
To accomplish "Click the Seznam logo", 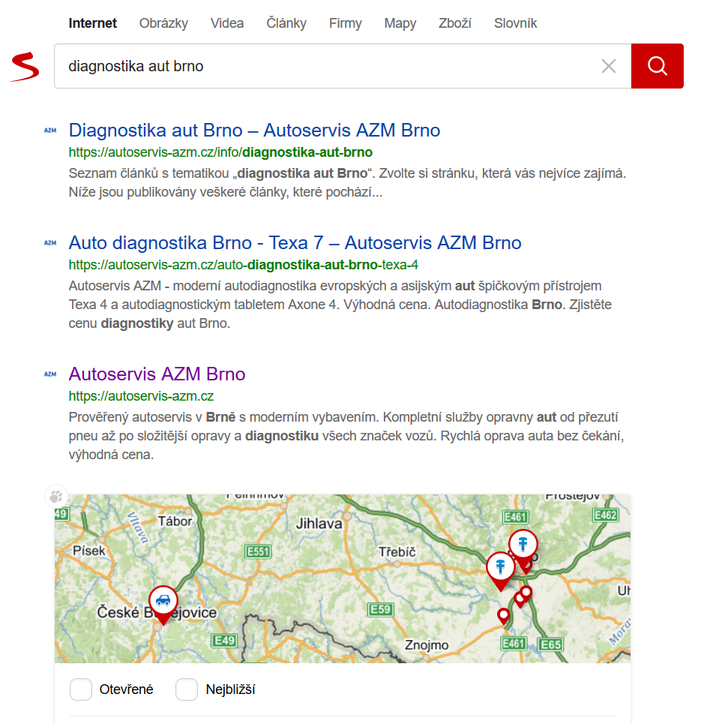I will tap(25, 67).
